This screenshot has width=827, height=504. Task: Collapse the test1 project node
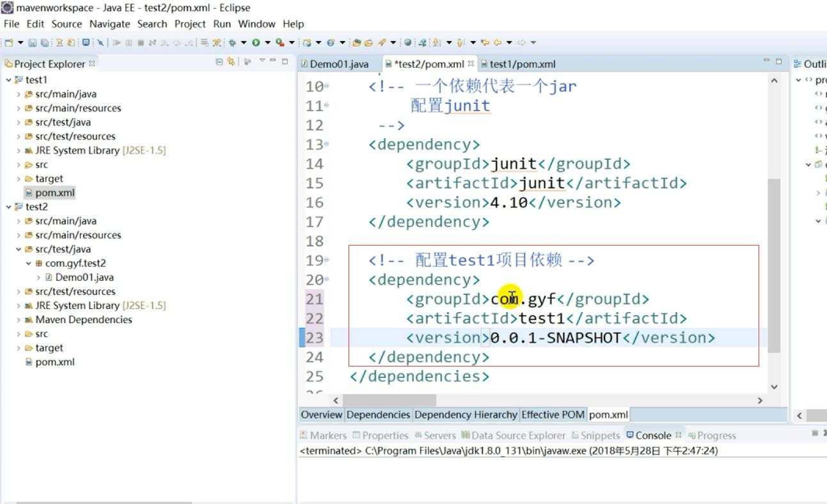(x=8, y=80)
